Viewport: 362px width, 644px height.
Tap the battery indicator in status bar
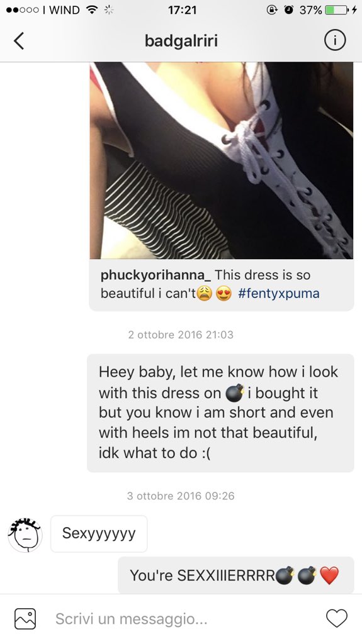[337, 10]
